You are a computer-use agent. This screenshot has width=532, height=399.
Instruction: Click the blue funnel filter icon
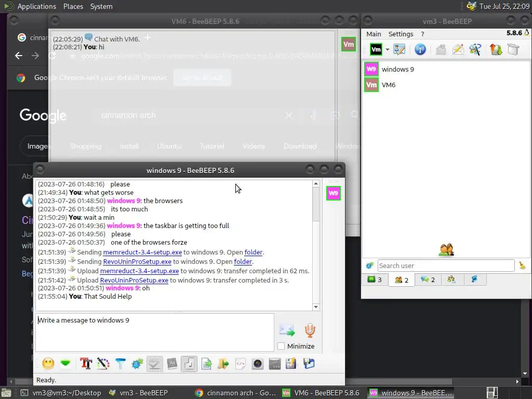(121, 364)
